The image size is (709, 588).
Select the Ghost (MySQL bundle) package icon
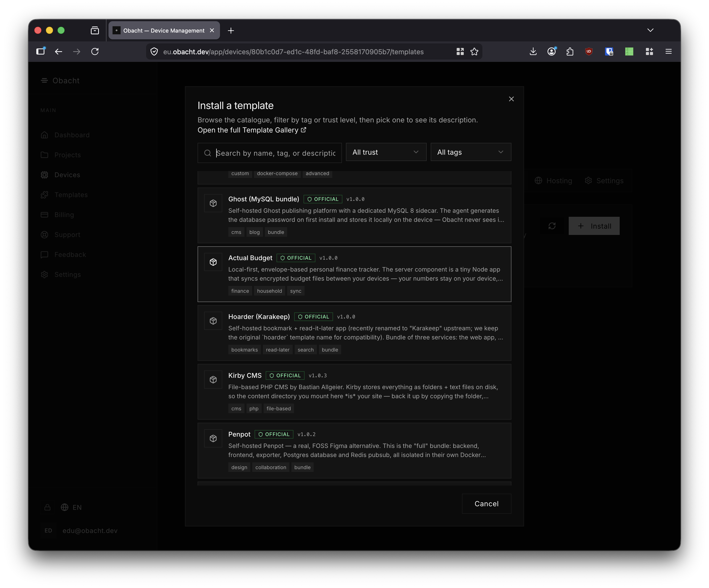point(213,203)
